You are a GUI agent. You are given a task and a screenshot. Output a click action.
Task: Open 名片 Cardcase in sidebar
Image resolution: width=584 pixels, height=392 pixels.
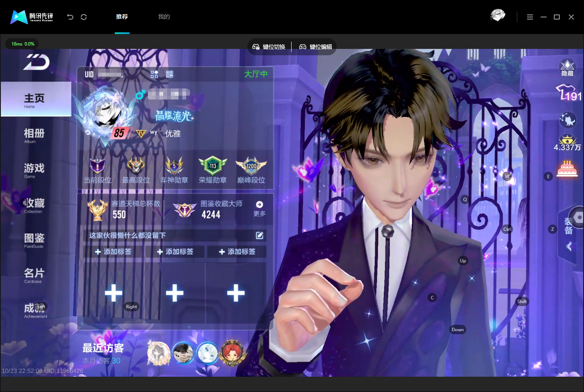pyautogui.click(x=34, y=275)
